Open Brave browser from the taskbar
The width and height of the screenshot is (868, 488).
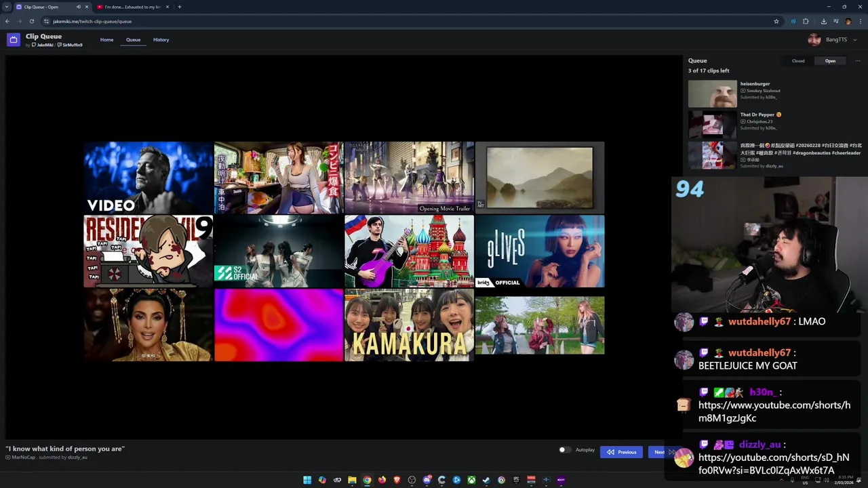(x=397, y=480)
